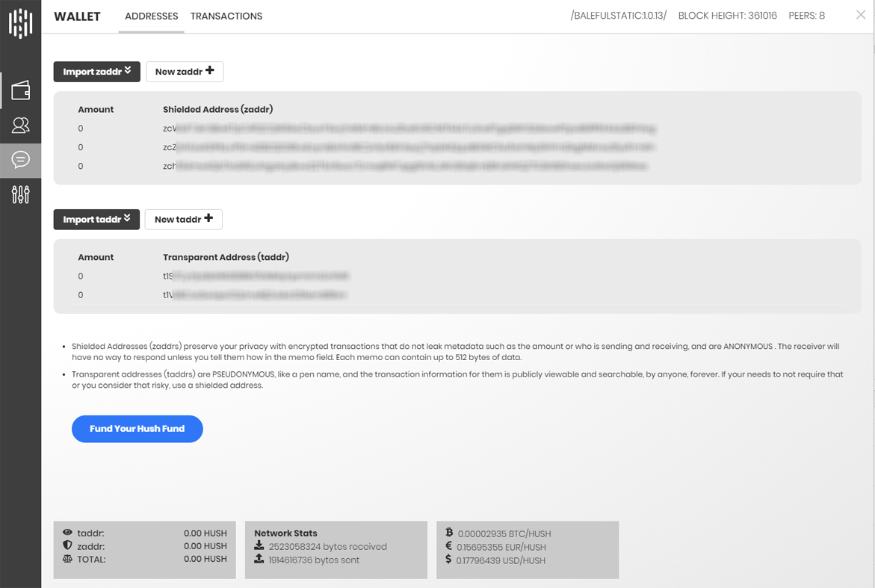Image resolution: width=875 pixels, height=588 pixels.
Task: Click the eye icon beside taddr balance
Action: (67, 532)
